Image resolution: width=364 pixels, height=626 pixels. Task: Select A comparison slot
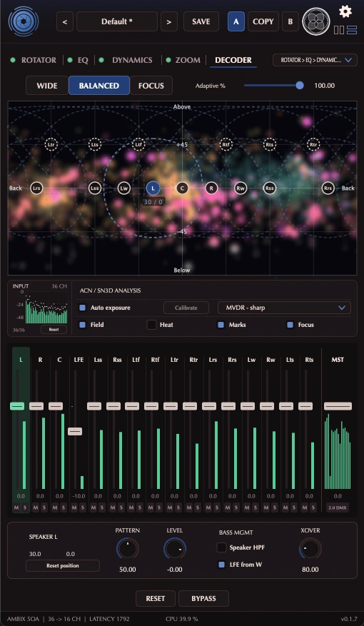click(236, 21)
